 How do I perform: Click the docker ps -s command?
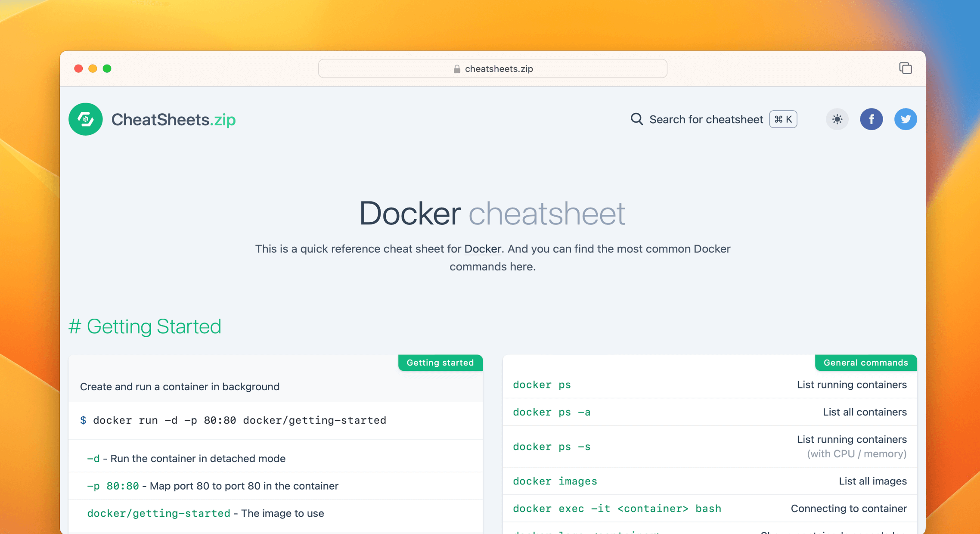pyautogui.click(x=552, y=447)
